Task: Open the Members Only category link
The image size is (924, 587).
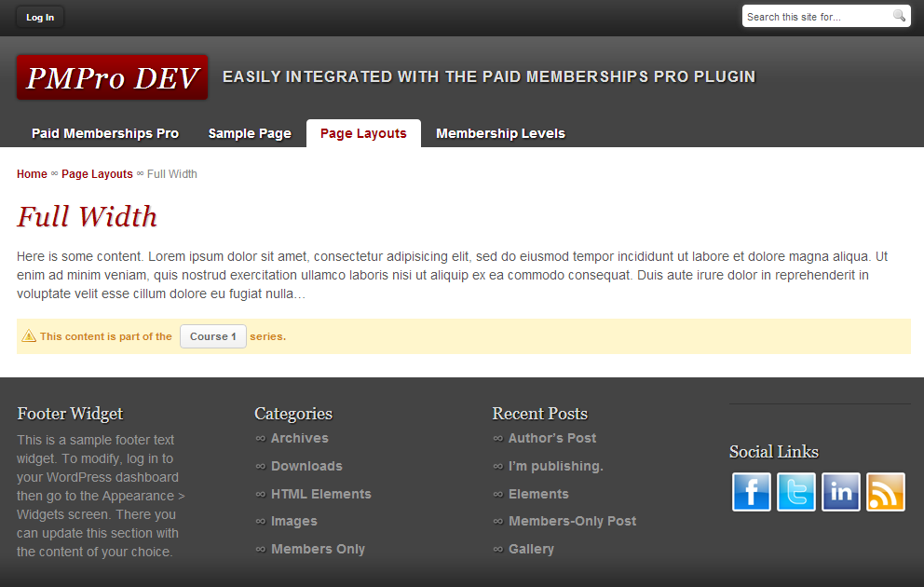Action: click(x=319, y=549)
